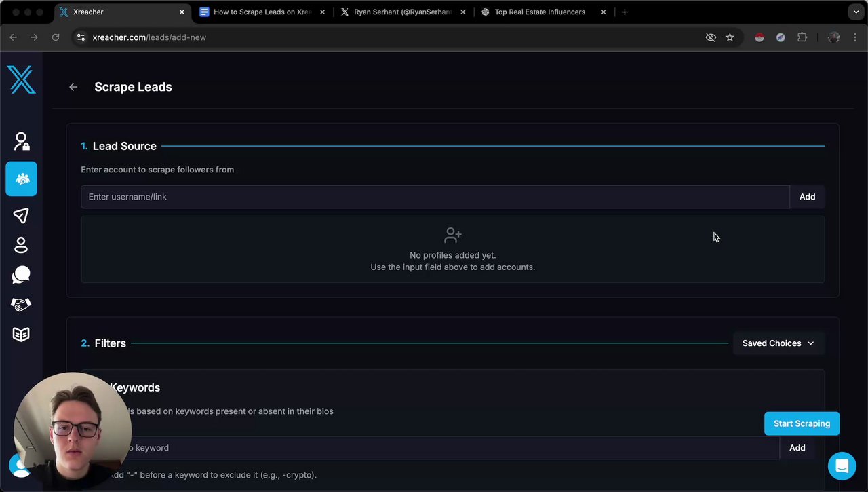The width and height of the screenshot is (868, 492).
Task: Expand the Saved Choices dropdown
Action: tap(778, 343)
